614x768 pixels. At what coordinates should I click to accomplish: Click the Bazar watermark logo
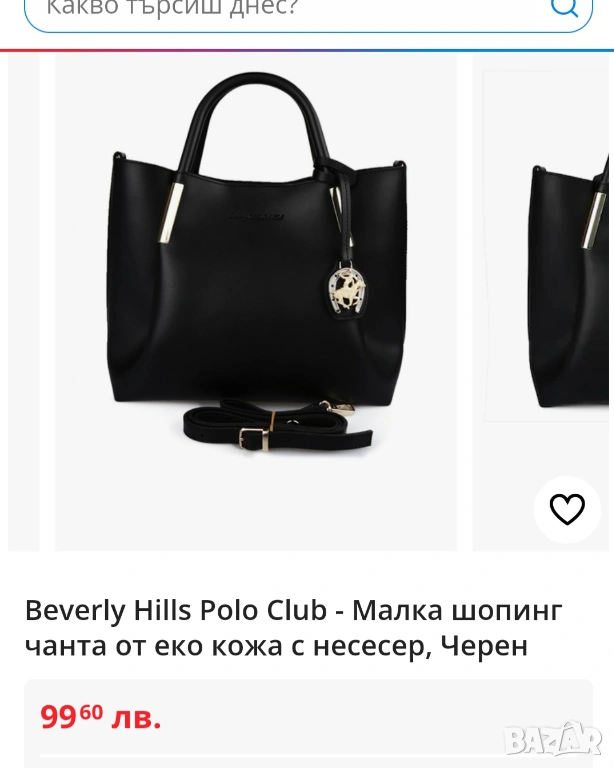(553, 739)
